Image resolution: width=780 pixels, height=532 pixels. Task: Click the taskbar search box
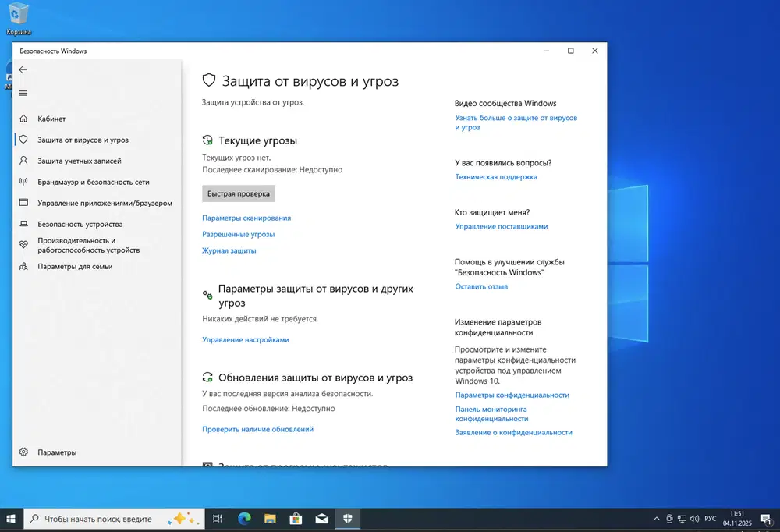pyautogui.click(x=114, y=519)
